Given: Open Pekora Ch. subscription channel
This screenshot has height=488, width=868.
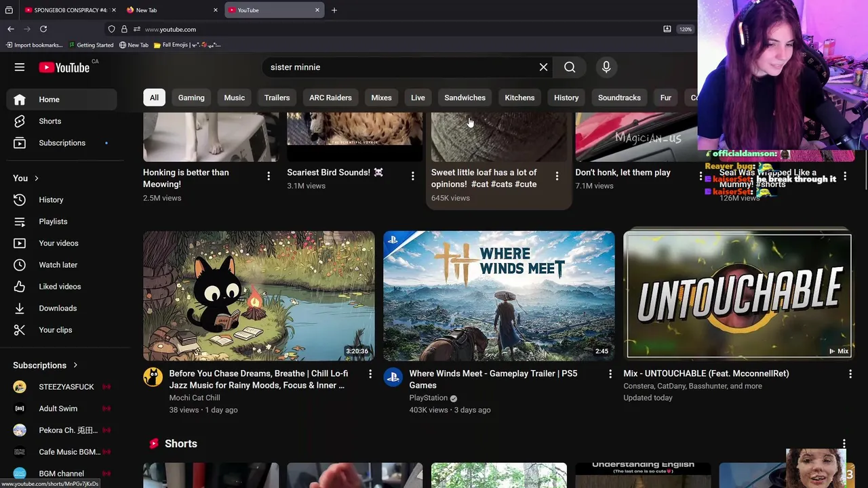Looking at the screenshot, I should click(62, 430).
